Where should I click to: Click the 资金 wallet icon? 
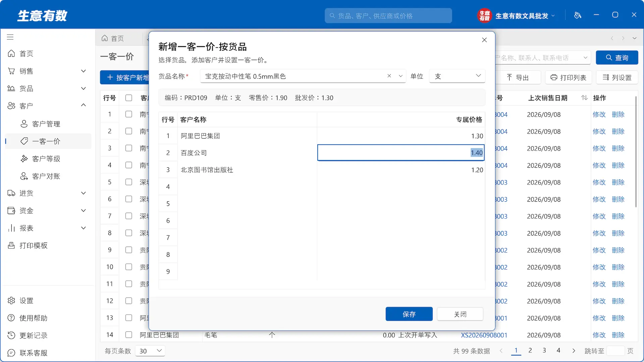coord(11,211)
